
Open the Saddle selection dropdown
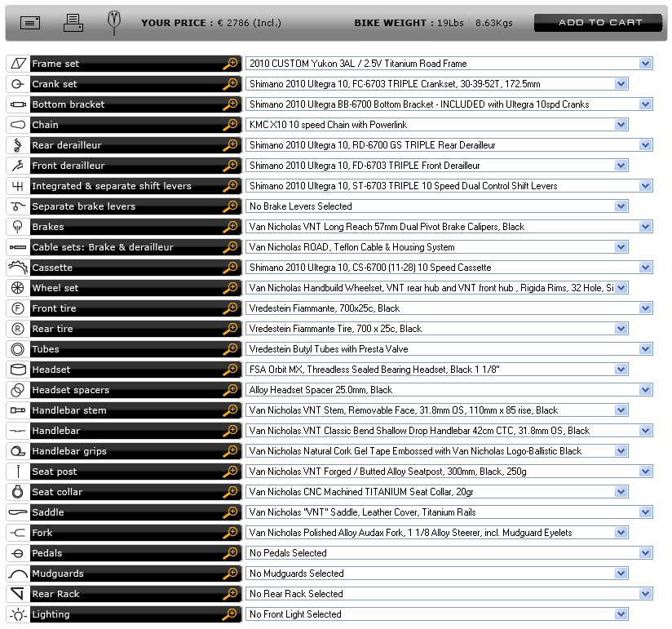click(645, 512)
